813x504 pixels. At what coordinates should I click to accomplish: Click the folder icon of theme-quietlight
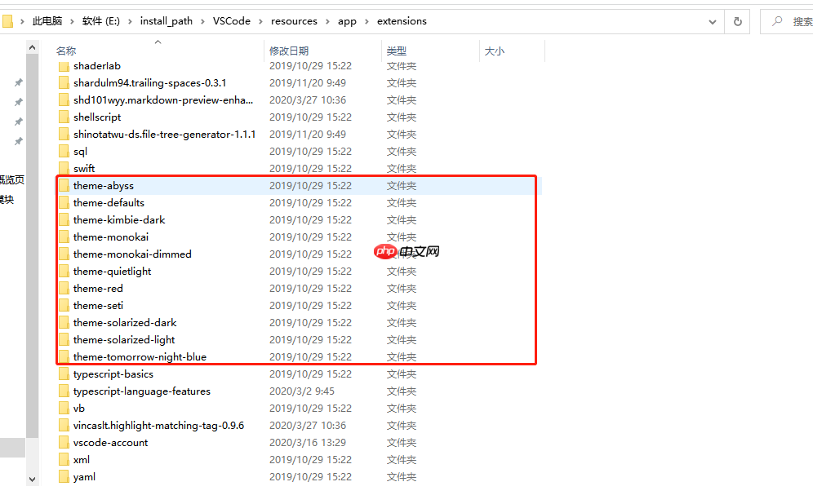coord(64,271)
